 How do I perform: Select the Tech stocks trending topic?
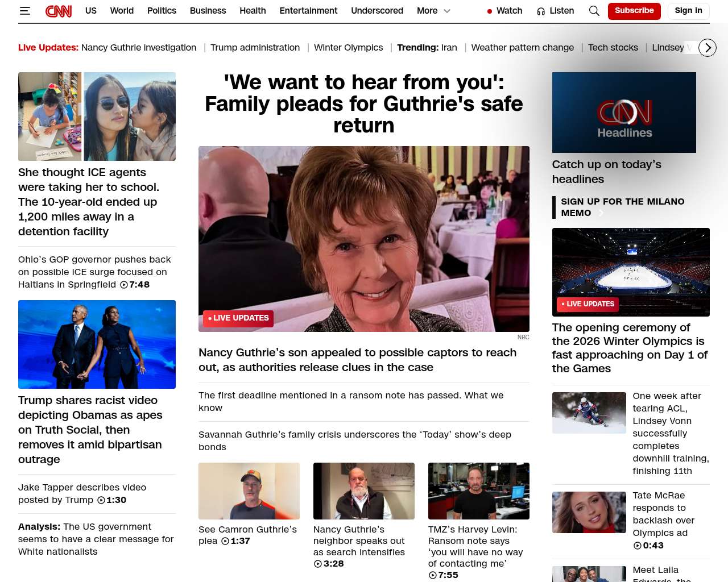(613, 48)
